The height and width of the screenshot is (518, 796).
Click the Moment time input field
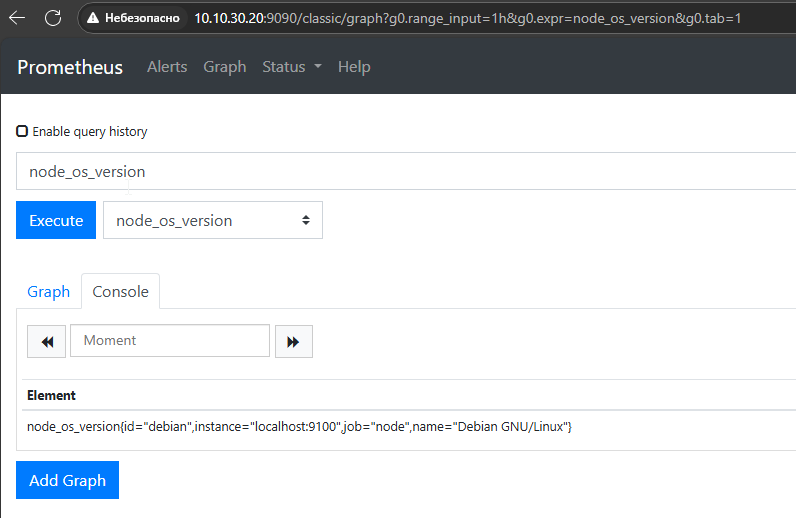click(x=170, y=341)
